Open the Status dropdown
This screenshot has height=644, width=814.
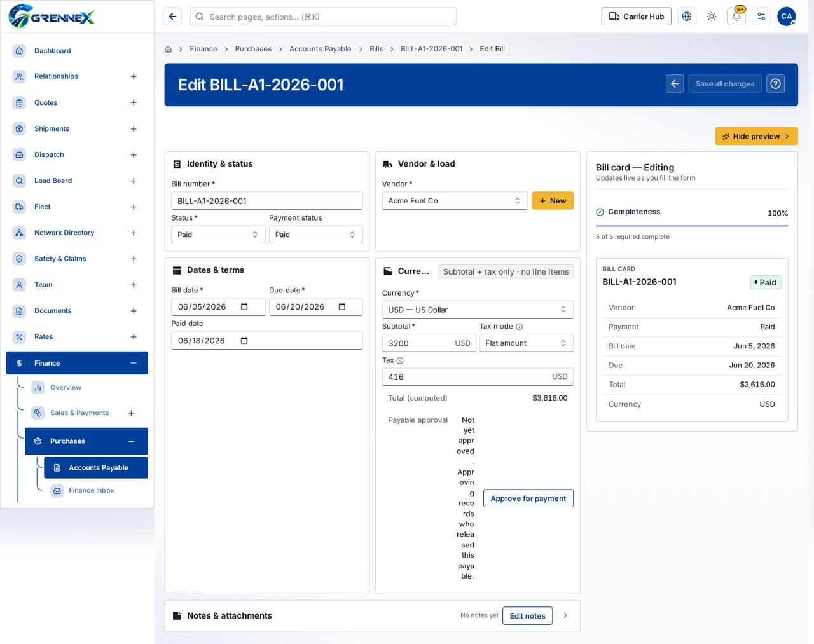(217, 235)
